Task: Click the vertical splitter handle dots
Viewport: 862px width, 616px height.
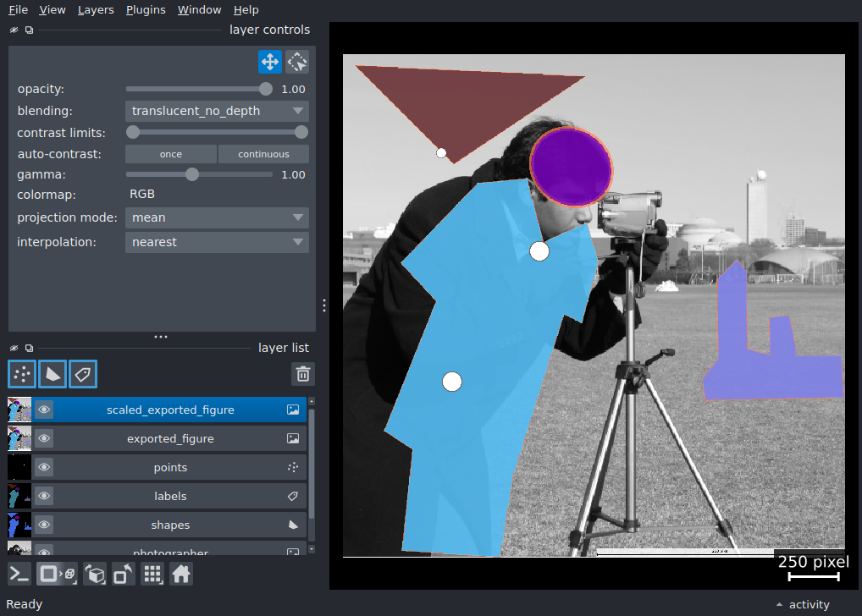Action: [x=324, y=305]
